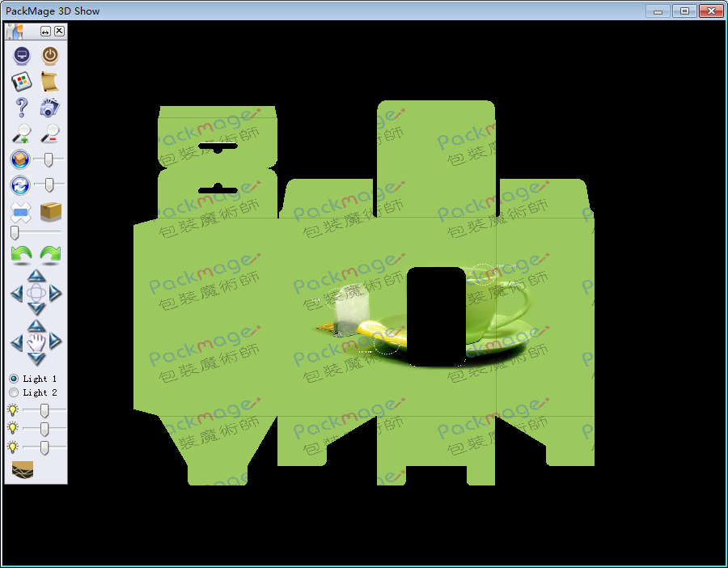Image resolution: width=728 pixels, height=568 pixels.
Task: Click the down arrow below the orbit icon
Action: [36, 309]
